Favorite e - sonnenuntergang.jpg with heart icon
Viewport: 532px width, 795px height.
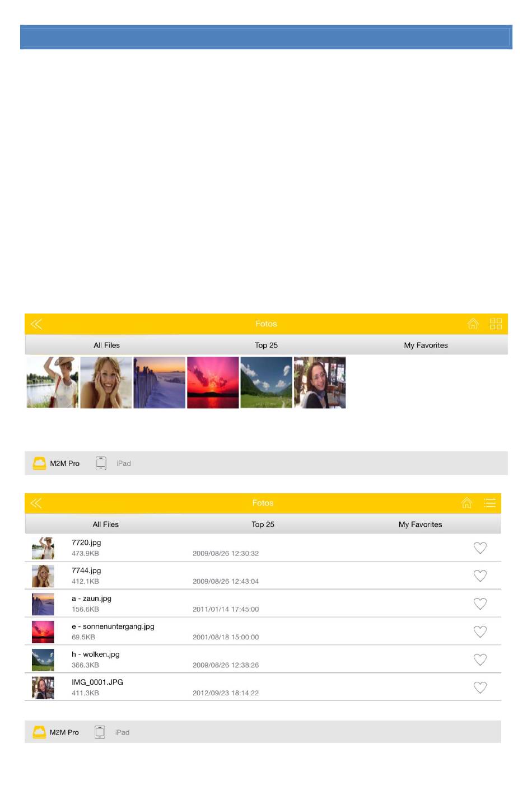click(x=480, y=632)
